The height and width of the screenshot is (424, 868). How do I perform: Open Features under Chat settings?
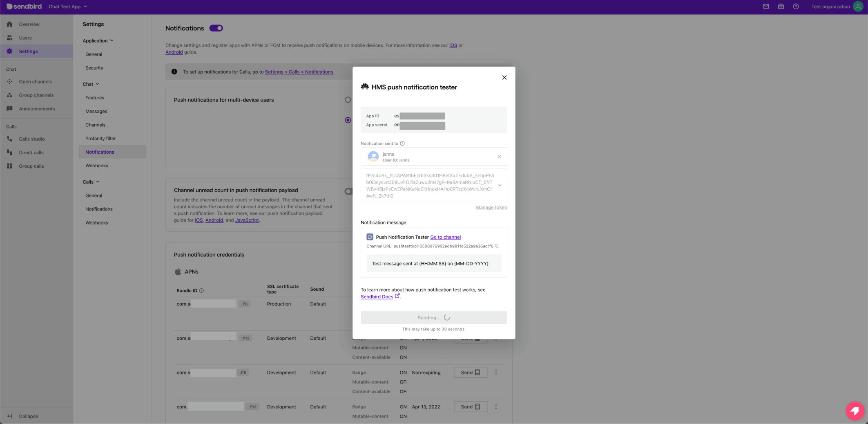(x=95, y=98)
